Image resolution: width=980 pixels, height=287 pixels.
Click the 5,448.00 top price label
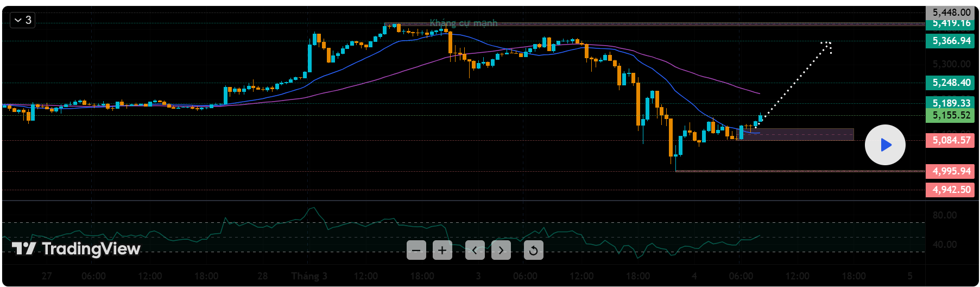click(951, 12)
